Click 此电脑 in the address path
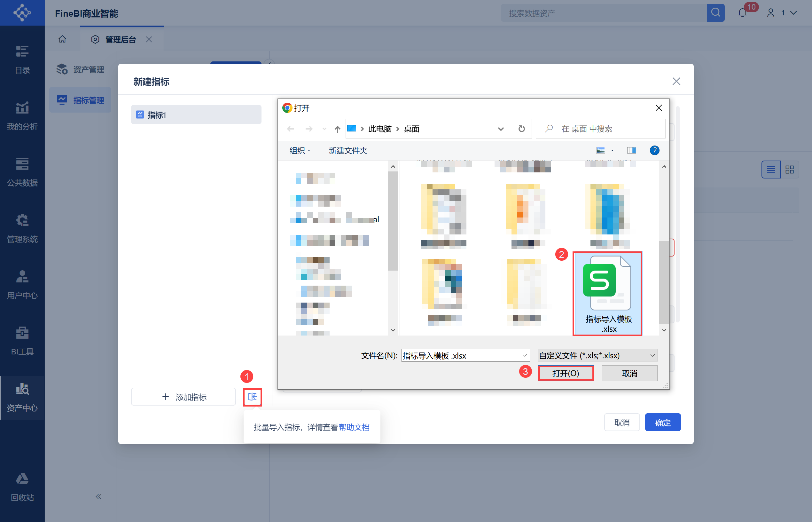812x522 pixels. pyautogui.click(x=380, y=129)
